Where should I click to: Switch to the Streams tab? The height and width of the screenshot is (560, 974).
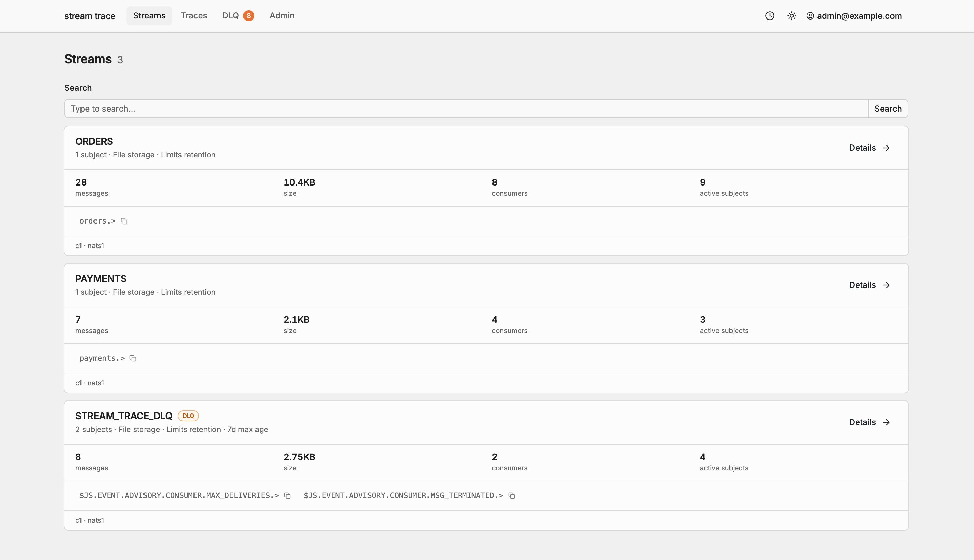(x=149, y=16)
